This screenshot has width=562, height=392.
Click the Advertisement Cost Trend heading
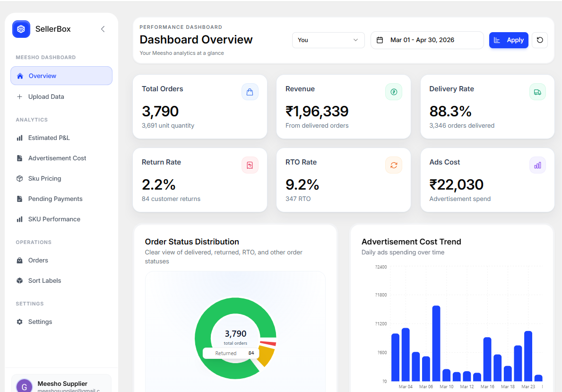click(411, 242)
